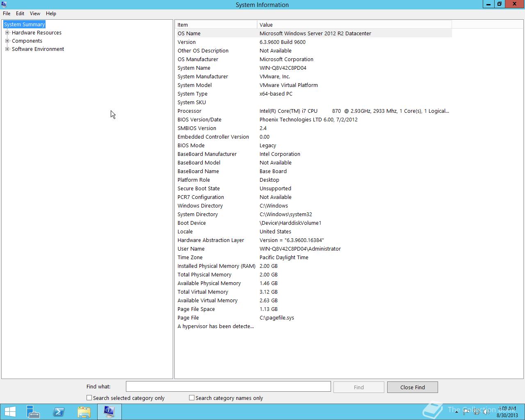
Task: Select Hardware Abstraction Layer row
Action: 314,240
